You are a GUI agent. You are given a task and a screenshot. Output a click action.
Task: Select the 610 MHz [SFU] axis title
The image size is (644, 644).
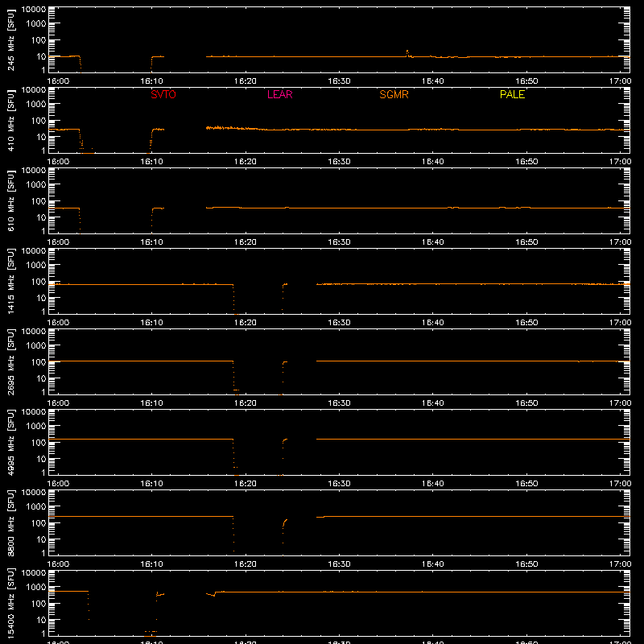[10, 201]
